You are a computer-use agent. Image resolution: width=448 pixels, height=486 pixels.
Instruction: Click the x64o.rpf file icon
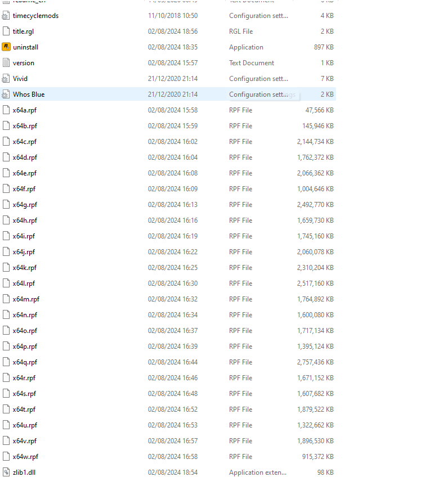pos(6,330)
